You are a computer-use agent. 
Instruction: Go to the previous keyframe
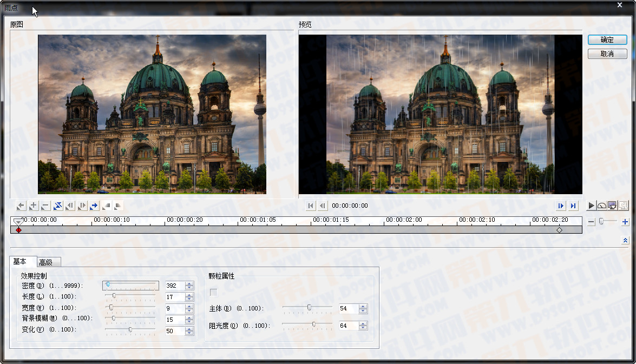pos(21,206)
